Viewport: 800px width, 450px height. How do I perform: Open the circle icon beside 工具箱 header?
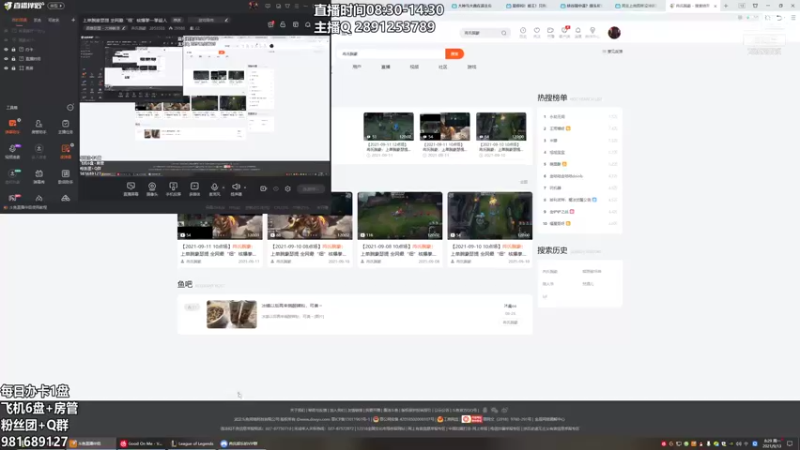tap(70, 108)
